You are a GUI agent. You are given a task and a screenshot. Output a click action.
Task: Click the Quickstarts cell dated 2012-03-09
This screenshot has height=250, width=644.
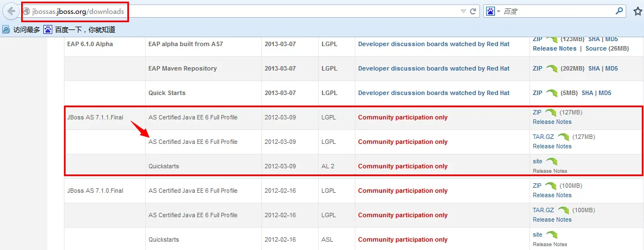coord(164,167)
